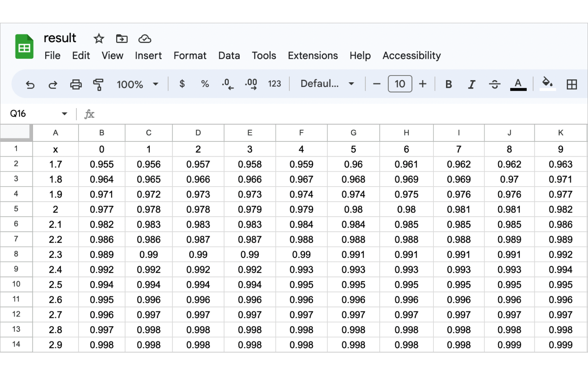
Task: Format as currency with dollar icon
Action: (182, 84)
